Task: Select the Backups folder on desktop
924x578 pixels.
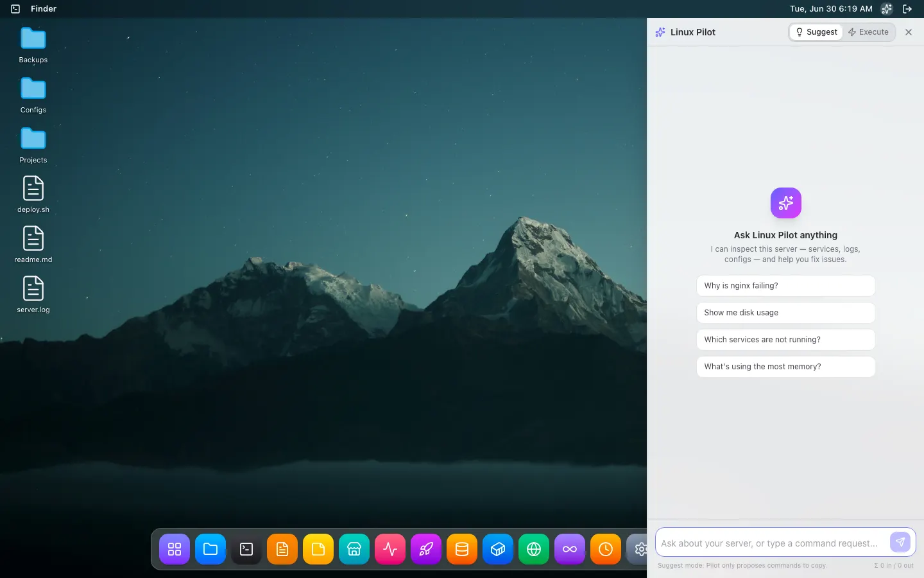Action: point(33,45)
